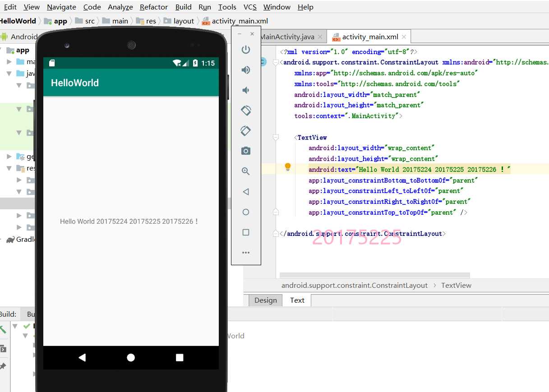
Task: Close the activity_main.xml editor tab
Action: click(404, 37)
